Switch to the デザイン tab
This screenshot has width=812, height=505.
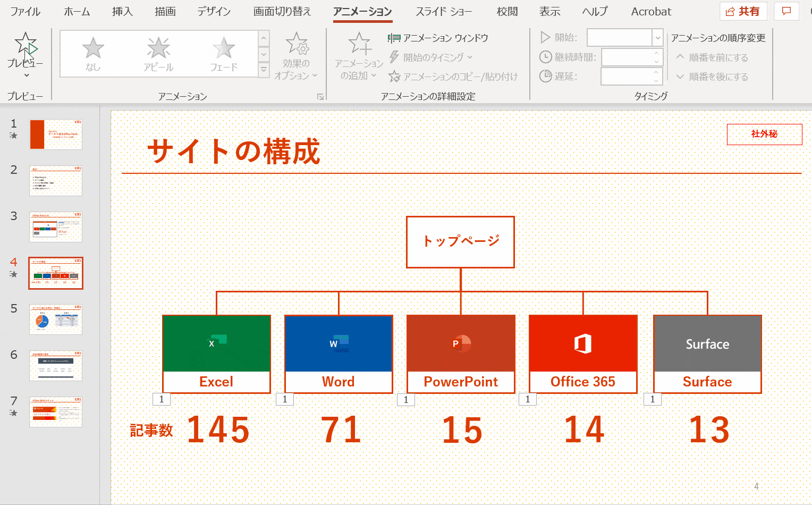coord(214,11)
